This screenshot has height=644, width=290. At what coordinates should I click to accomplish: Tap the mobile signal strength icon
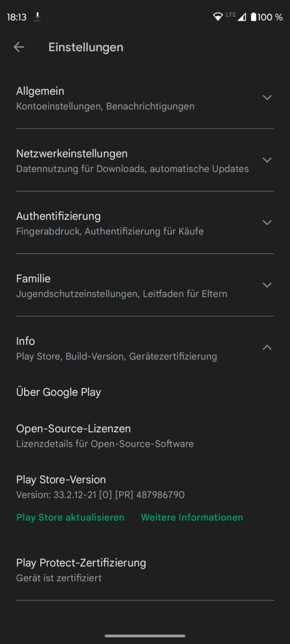coord(242,17)
